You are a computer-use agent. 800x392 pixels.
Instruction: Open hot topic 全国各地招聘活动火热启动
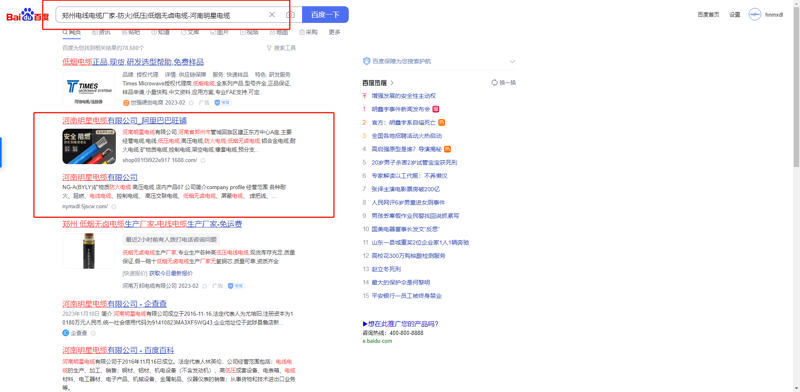pyautogui.click(x=407, y=136)
